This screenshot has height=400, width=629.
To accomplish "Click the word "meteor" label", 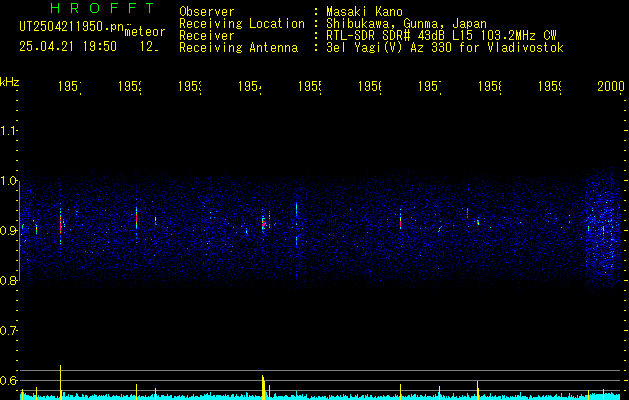I will click(x=145, y=32).
